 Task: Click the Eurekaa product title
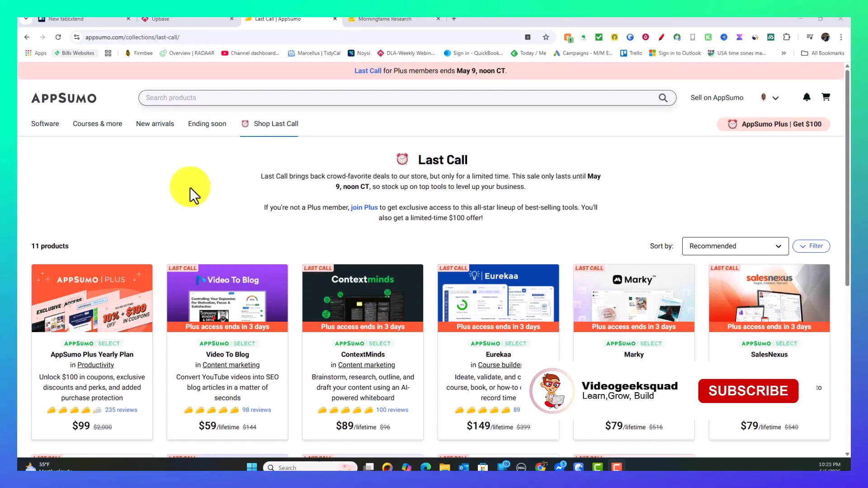[x=498, y=355]
